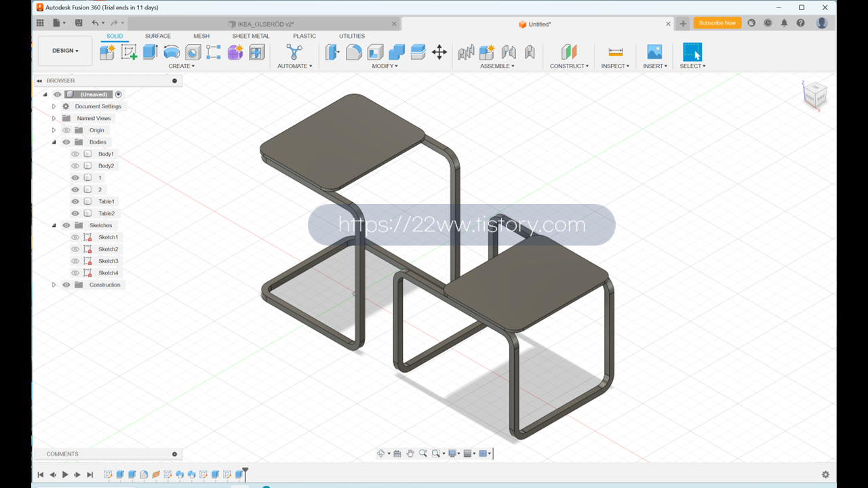Select the purple Create Form tool
The width and height of the screenshot is (868, 488).
click(235, 52)
